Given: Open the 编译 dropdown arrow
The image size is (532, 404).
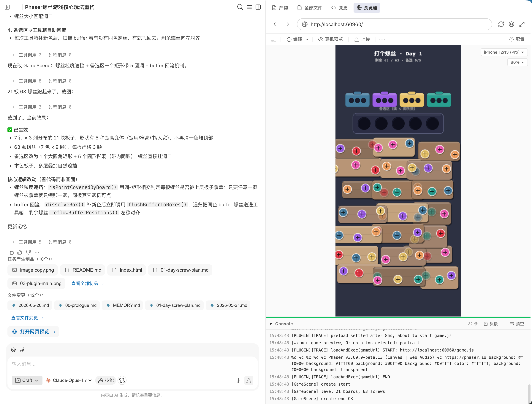Looking at the screenshot, I should pos(307,39).
